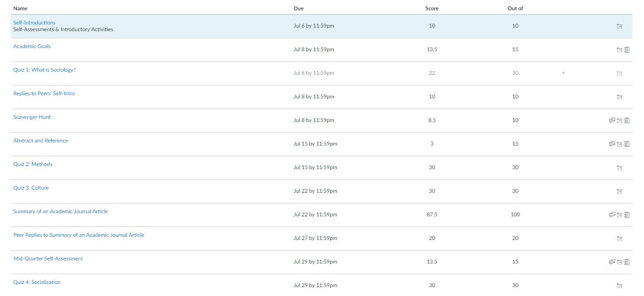Go to Replies to Peers' Self-Intro
This screenshot has height=296, width=644.
(x=44, y=93)
